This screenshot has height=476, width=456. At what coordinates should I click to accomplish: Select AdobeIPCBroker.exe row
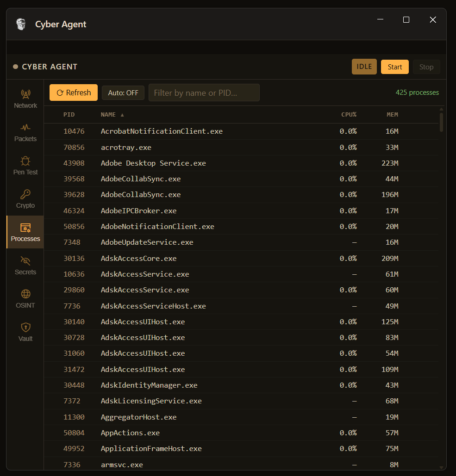(x=241, y=211)
